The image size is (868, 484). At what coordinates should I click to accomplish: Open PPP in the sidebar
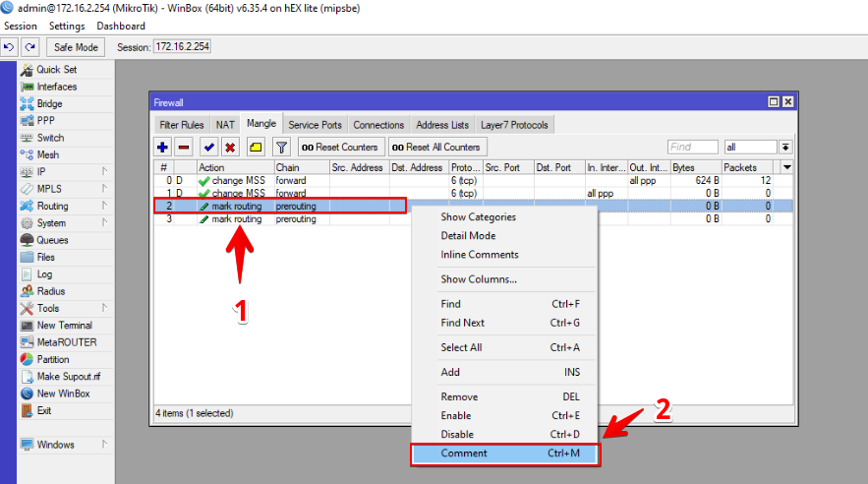tap(45, 120)
